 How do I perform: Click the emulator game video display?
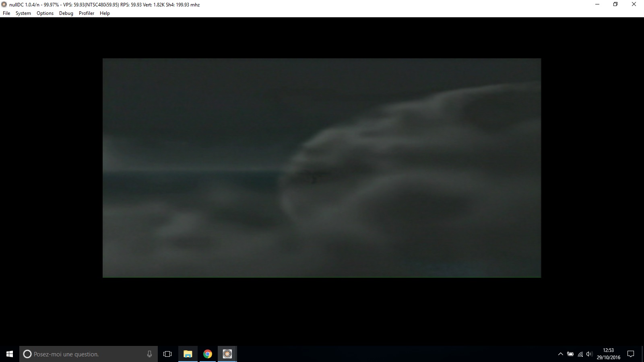(x=322, y=168)
